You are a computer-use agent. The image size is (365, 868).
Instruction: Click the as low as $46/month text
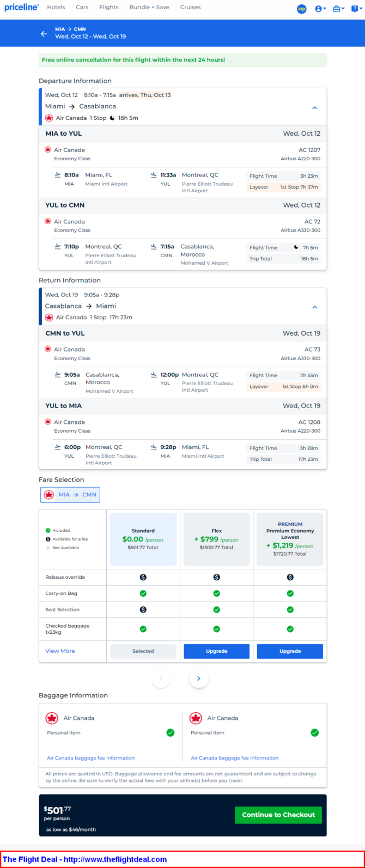click(71, 830)
